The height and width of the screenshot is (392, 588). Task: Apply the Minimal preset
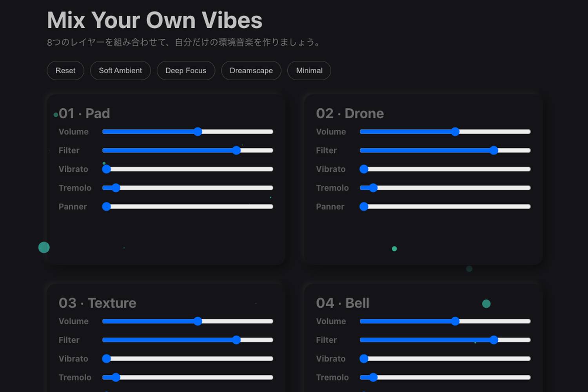(x=309, y=71)
